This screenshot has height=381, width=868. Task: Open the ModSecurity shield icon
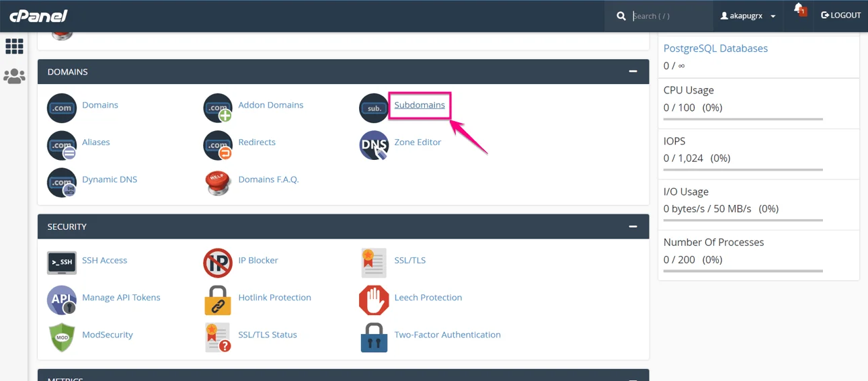[x=62, y=337]
